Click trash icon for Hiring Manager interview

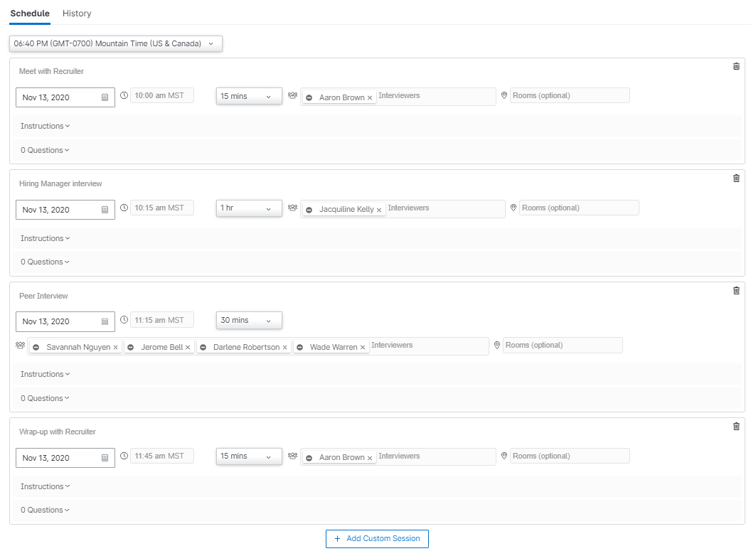(x=736, y=178)
